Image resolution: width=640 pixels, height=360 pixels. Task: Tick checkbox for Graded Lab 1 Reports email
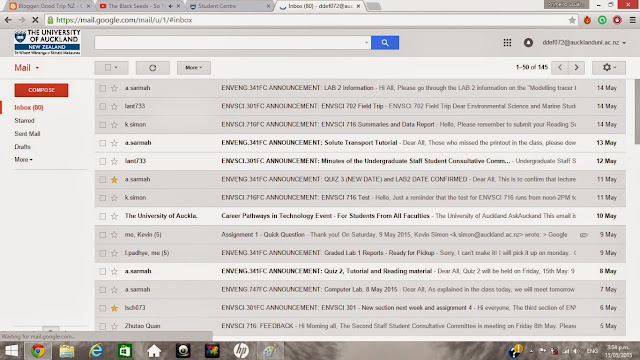pyautogui.click(x=103, y=253)
